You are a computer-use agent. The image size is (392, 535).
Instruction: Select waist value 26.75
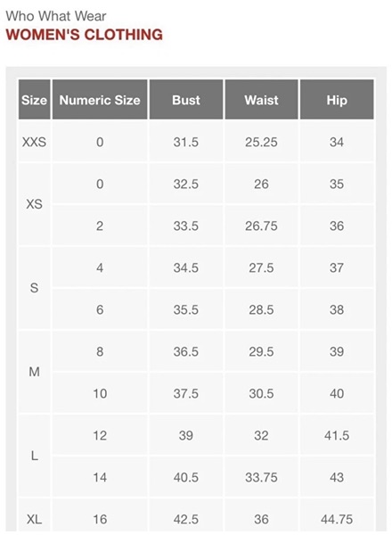261,226
